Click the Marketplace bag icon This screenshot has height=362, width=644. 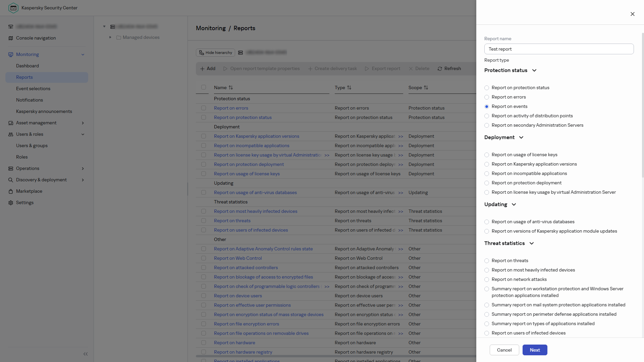click(11, 191)
